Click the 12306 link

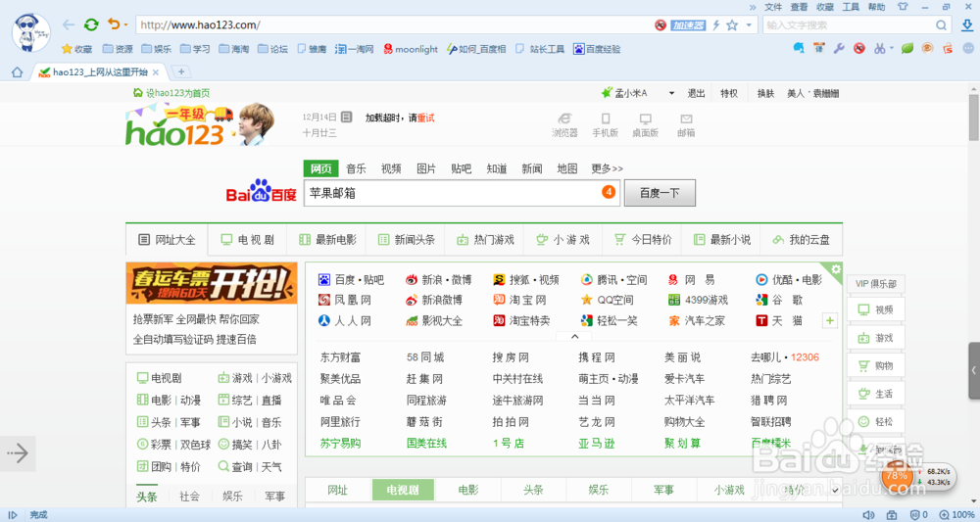[x=805, y=357]
